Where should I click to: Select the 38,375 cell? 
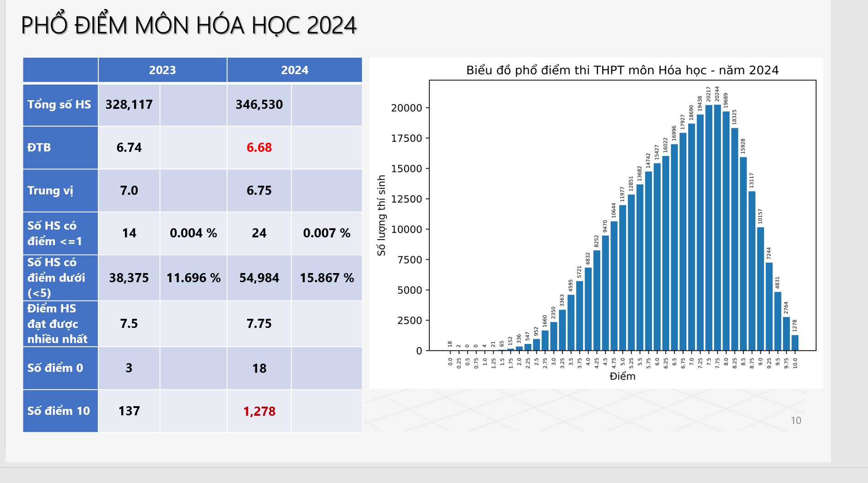point(129,278)
